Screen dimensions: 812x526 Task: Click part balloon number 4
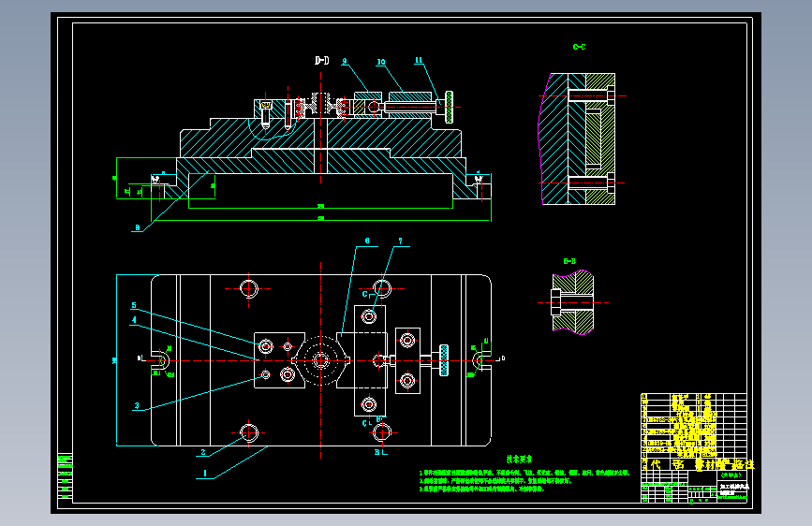pos(134,320)
